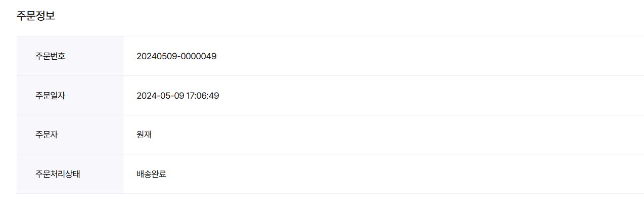Click the 주문일자 row label
The image size is (644, 208).
(50, 96)
